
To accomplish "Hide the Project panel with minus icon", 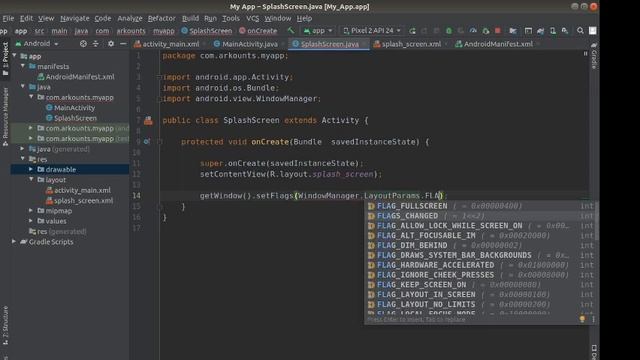I will (123, 44).
